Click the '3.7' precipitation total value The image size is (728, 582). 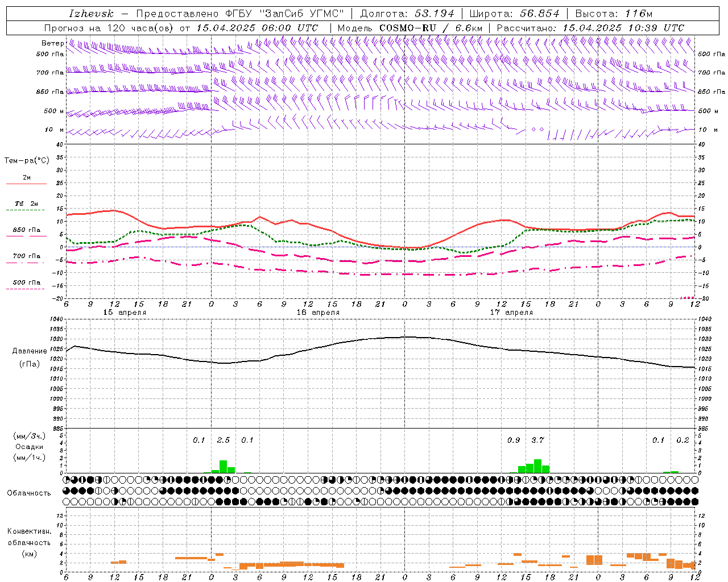coord(537,440)
